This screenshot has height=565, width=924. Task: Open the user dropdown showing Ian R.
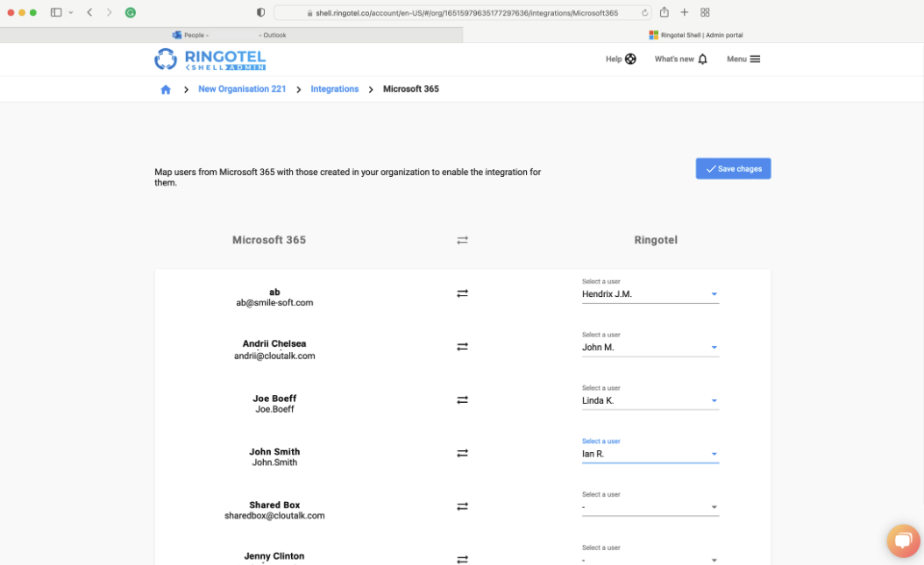(650, 454)
